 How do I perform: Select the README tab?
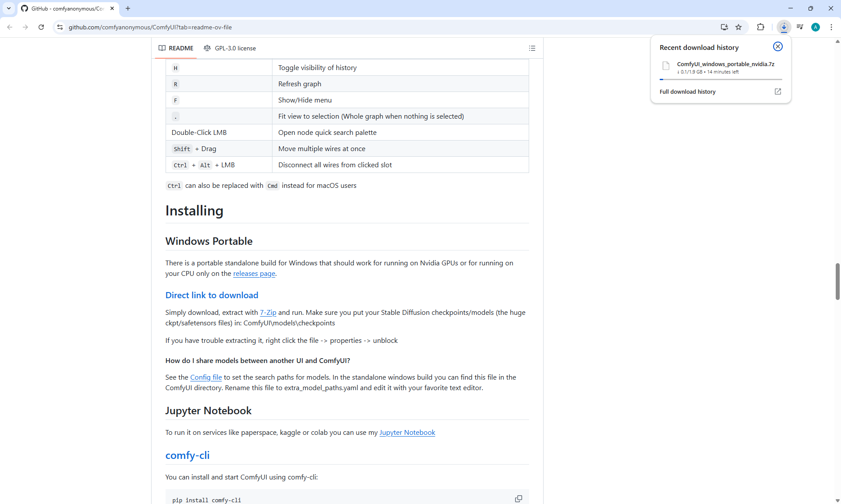pyautogui.click(x=176, y=48)
